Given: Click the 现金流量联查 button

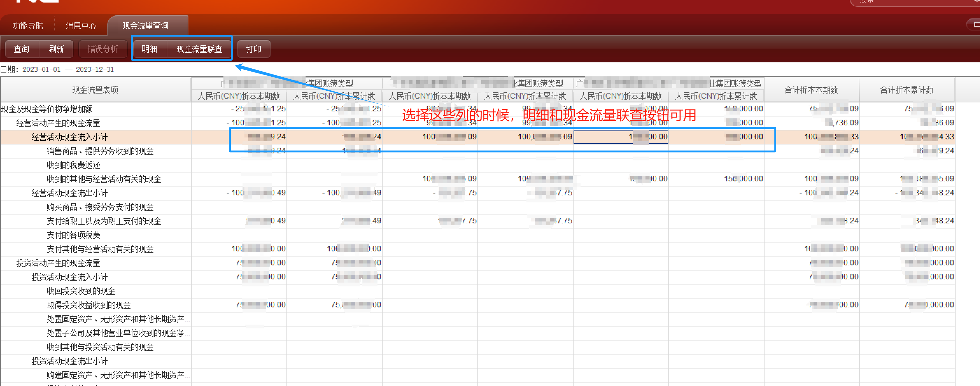Looking at the screenshot, I should tap(199, 49).
